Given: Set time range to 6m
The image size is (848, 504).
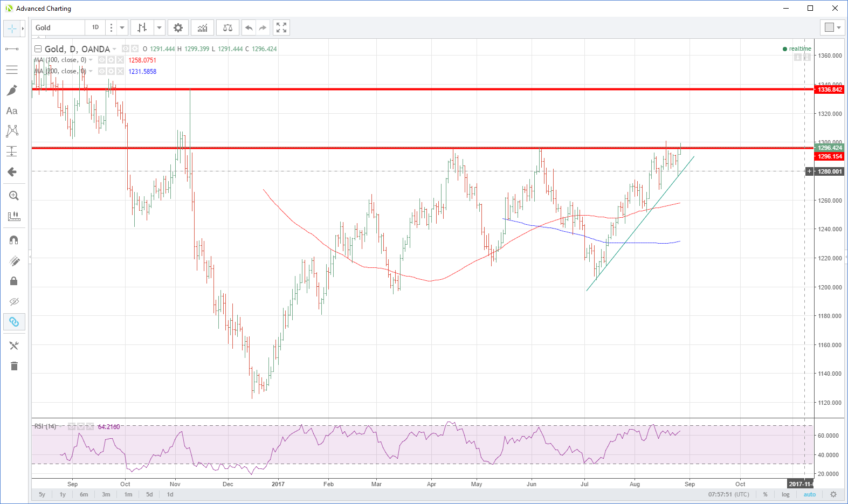Looking at the screenshot, I should tap(84, 494).
